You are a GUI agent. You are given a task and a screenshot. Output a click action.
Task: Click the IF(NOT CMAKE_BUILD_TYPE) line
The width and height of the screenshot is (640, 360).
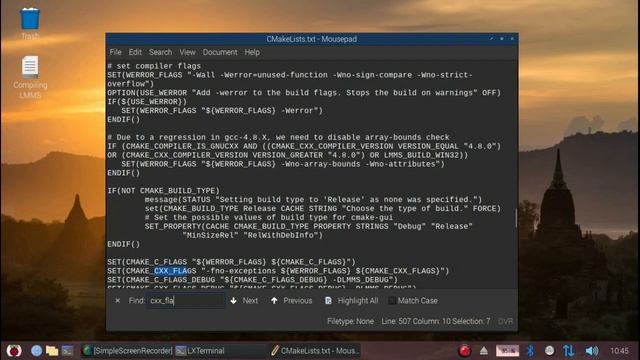point(163,191)
